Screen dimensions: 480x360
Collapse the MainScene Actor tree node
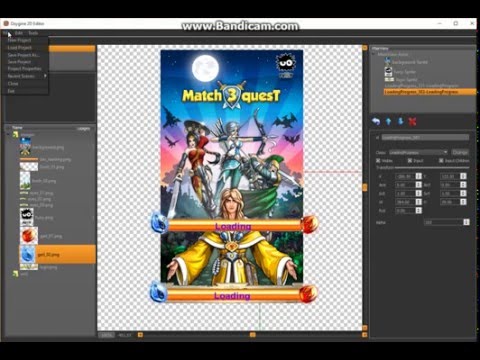coord(374,54)
